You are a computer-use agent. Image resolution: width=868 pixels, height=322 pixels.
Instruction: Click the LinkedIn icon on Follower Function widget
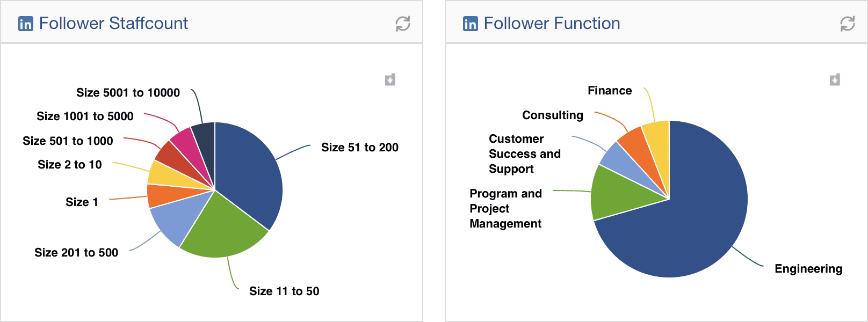(469, 23)
